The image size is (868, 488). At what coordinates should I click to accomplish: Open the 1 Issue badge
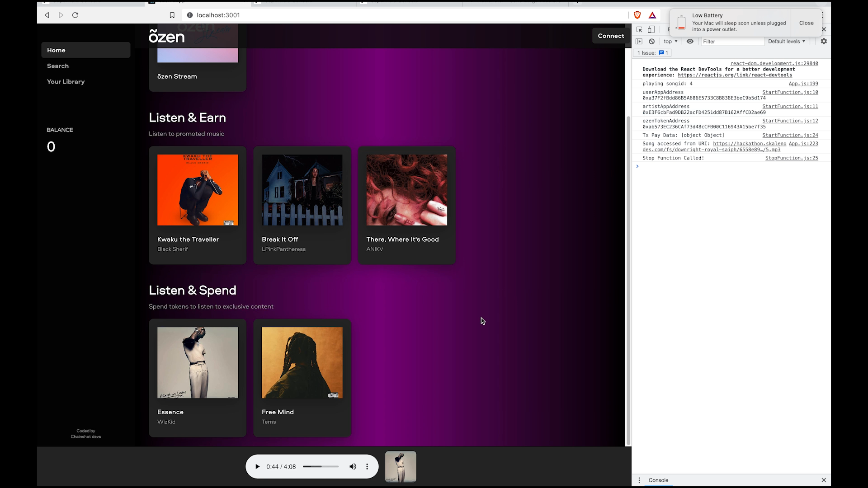coord(652,53)
